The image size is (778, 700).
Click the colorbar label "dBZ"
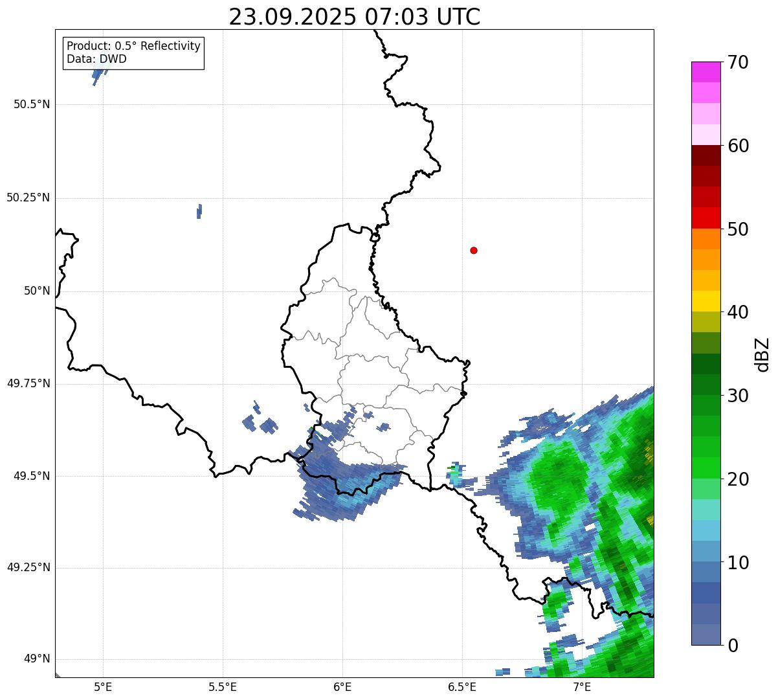pos(762,354)
